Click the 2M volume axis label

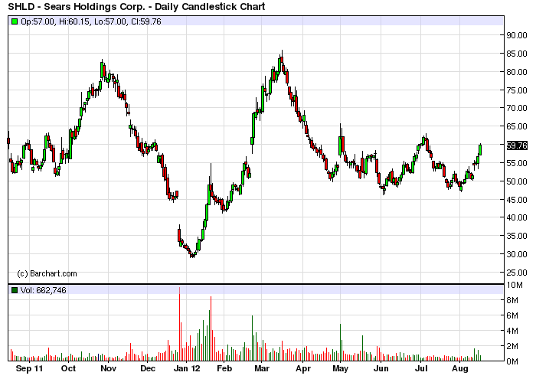512,346
